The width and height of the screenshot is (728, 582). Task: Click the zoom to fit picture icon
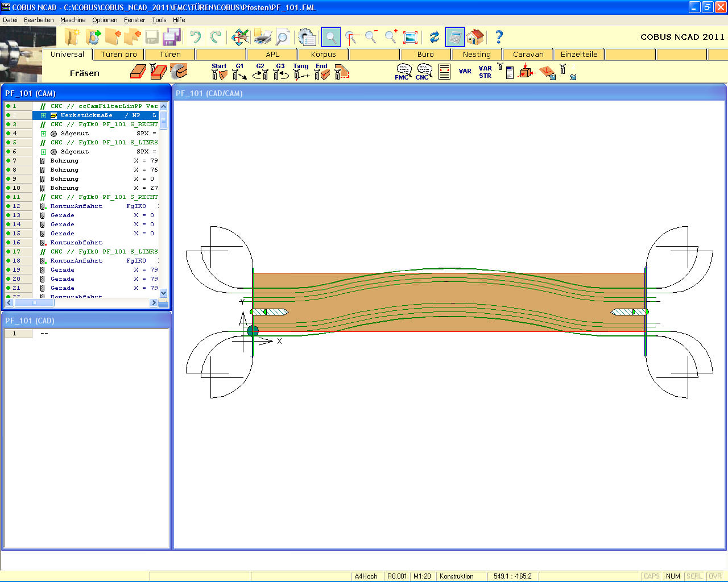[x=410, y=37]
